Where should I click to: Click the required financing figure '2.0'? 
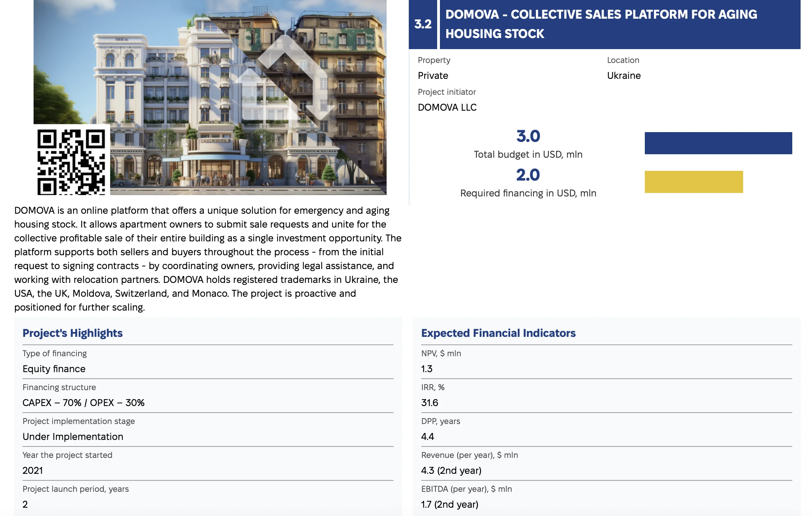(x=528, y=175)
